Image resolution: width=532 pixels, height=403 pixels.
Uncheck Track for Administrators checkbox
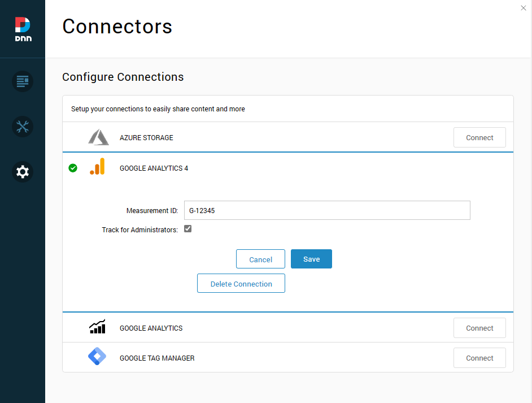(x=188, y=229)
